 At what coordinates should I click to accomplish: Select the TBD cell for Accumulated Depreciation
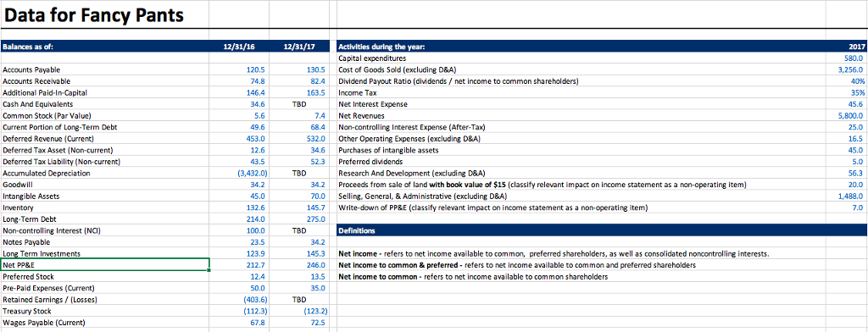(x=299, y=173)
